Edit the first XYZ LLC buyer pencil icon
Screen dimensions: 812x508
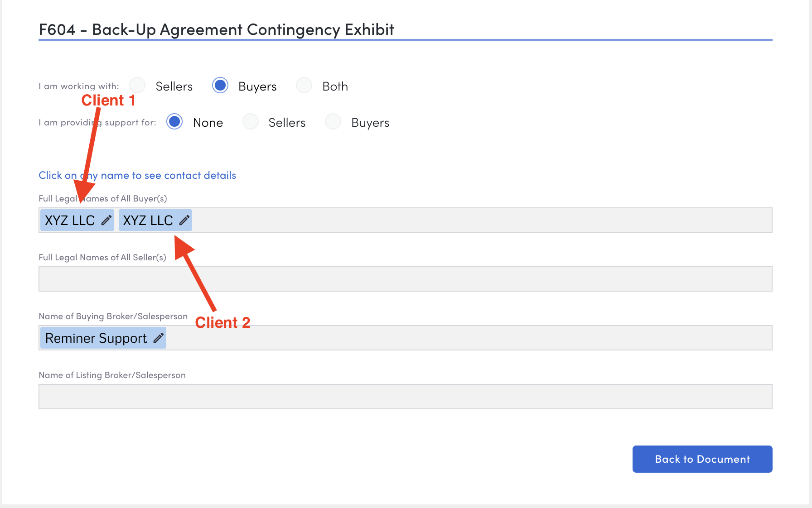106,220
